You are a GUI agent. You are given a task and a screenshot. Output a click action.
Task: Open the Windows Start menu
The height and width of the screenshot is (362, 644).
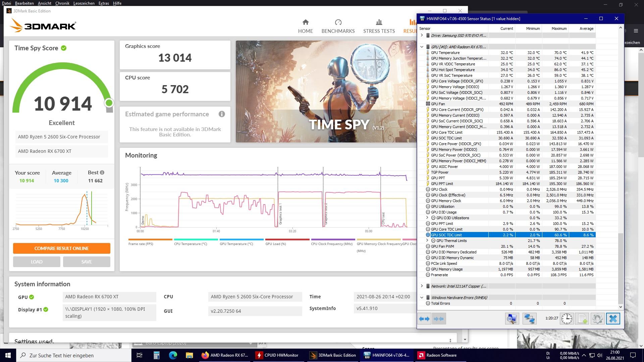point(8,355)
